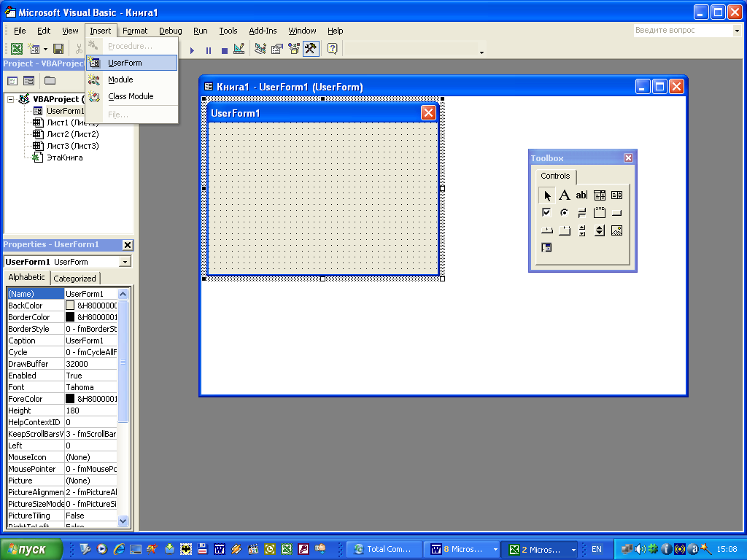The height and width of the screenshot is (560, 747).
Task: Open the Windows пуск Start button
Action: [x=31, y=550]
